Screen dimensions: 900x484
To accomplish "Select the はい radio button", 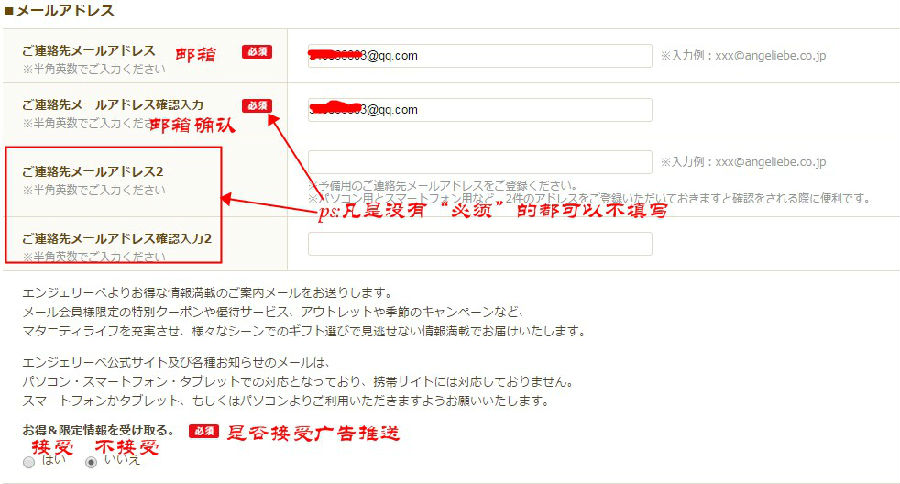I will (x=29, y=463).
